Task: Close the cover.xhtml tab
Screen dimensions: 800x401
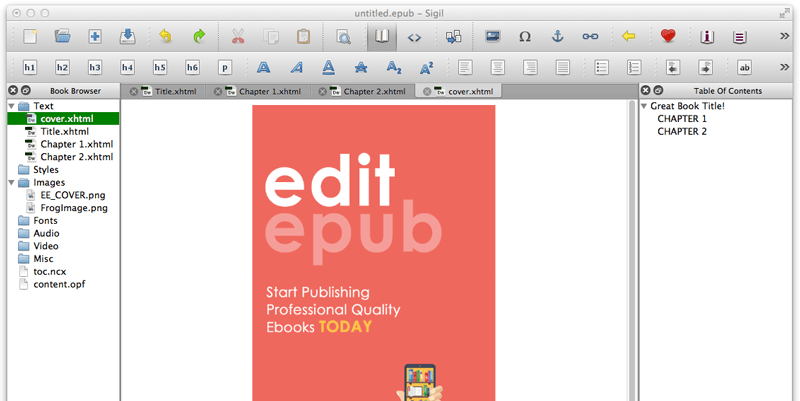Action: (x=427, y=91)
